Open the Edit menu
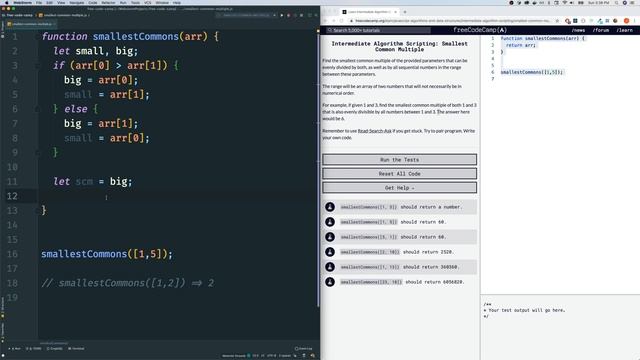 tap(49, 2)
